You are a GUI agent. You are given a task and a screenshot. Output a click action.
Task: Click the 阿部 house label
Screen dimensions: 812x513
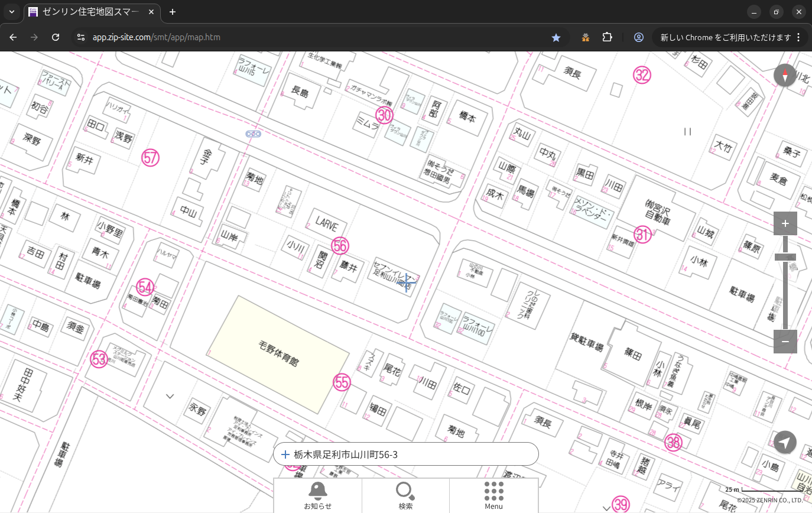tap(437, 110)
